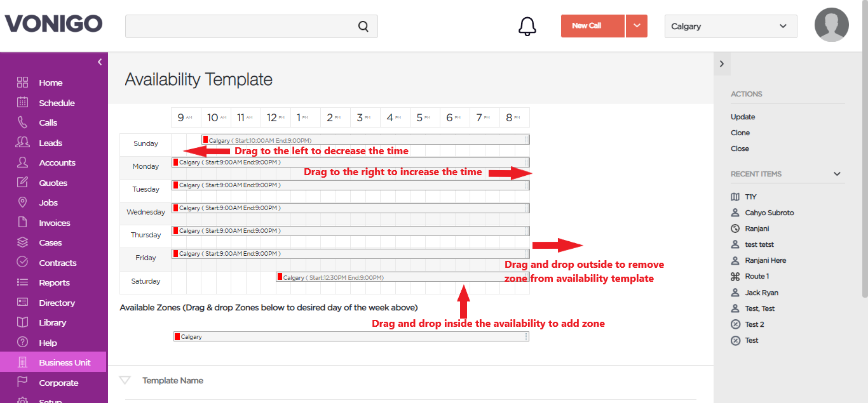Click the New Call button
The height and width of the screenshot is (403, 868).
click(x=593, y=26)
